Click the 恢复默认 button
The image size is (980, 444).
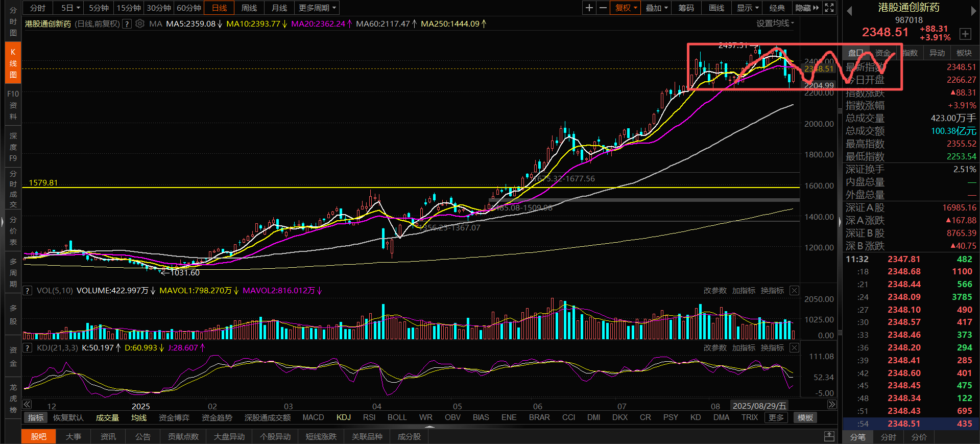pyautogui.click(x=68, y=417)
